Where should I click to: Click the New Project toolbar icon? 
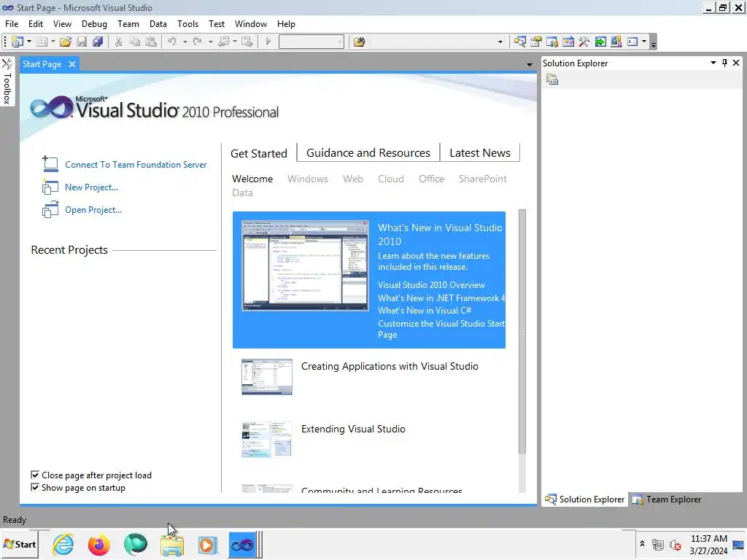pyautogui.click(x=18, y=42)
